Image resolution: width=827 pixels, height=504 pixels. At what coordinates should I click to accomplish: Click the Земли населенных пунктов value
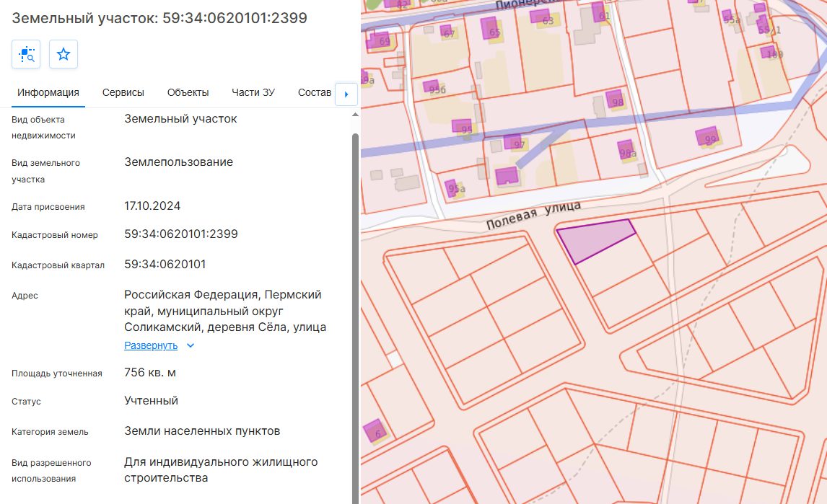[202, 431]
